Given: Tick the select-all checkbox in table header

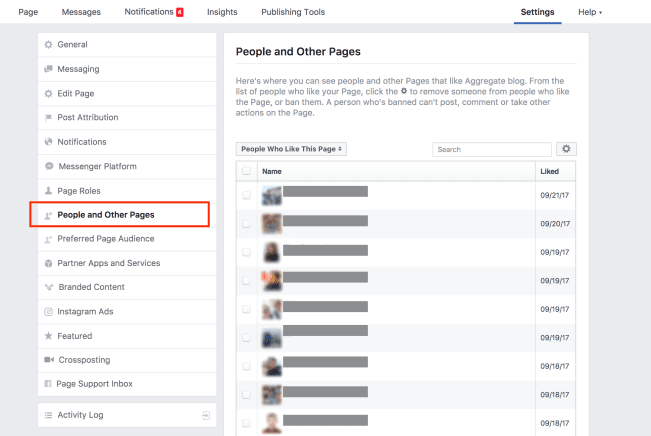Looking at the screenshot, I should [246, 171].
